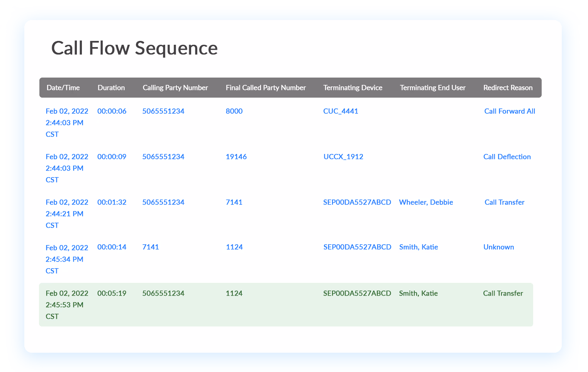The image size is (588, 372).
Task: Click SEP00DA5527ABCD in the Wheeler, Debbie row
Action: (x=357, y=202)
